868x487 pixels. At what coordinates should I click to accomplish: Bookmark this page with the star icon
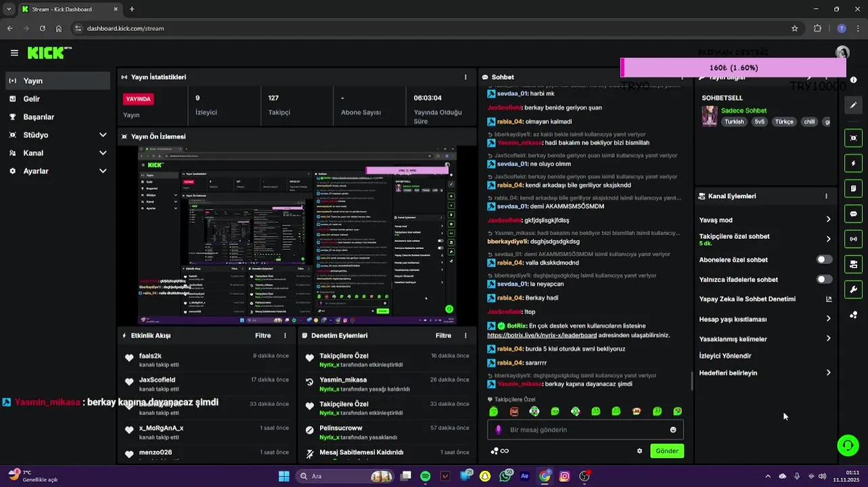click(794, 28)
